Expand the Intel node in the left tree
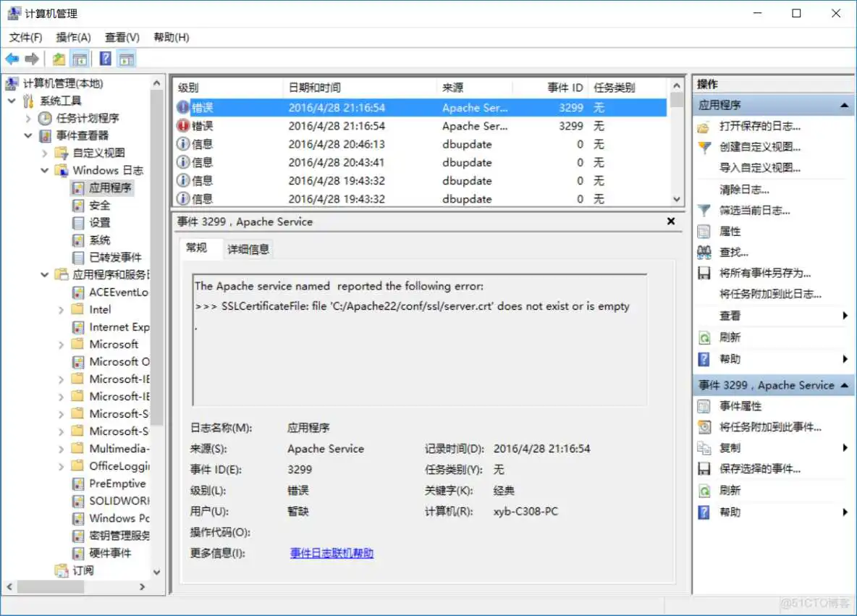This screenshot has width=857, height=616. tap(62, 309)
